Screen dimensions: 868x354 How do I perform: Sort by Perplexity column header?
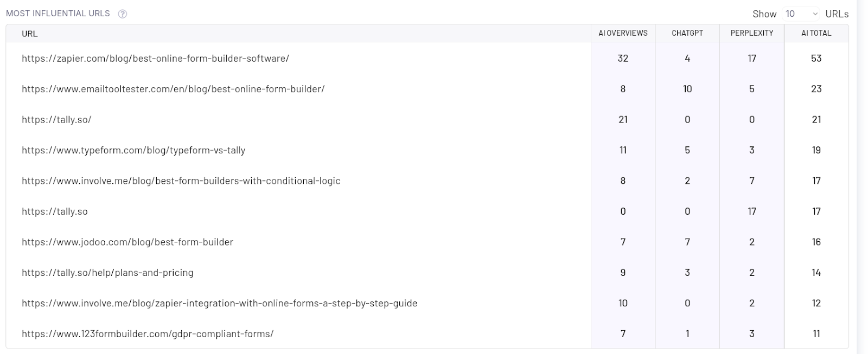[752, 33]
